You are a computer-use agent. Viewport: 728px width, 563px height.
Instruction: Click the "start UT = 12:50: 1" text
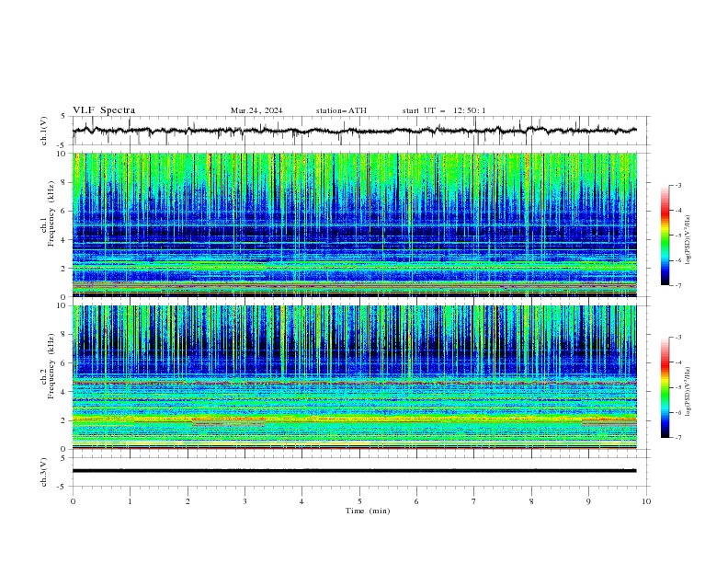click(x=444, y=110)
